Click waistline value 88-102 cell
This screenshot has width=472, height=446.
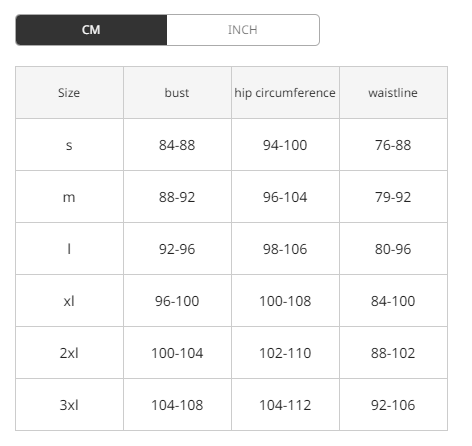point(393,353)
